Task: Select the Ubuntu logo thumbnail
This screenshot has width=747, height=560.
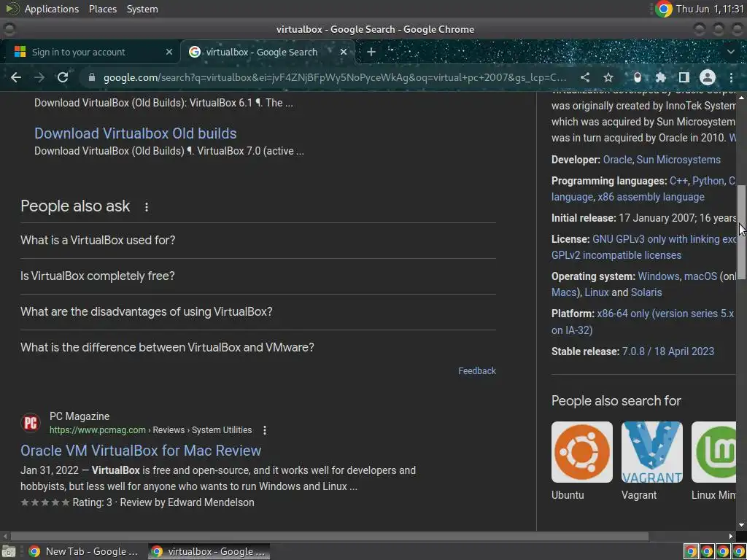Action: pyautogui.click(x=581, y=452)
